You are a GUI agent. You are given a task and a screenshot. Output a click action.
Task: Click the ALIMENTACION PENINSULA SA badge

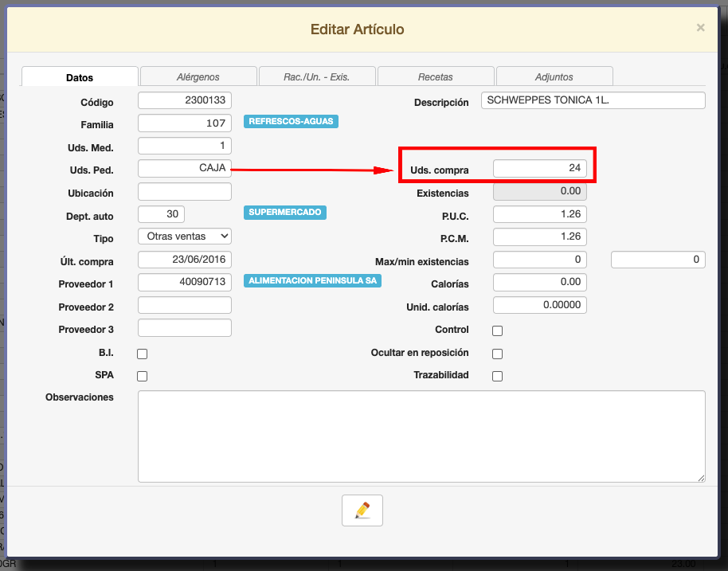313,281
